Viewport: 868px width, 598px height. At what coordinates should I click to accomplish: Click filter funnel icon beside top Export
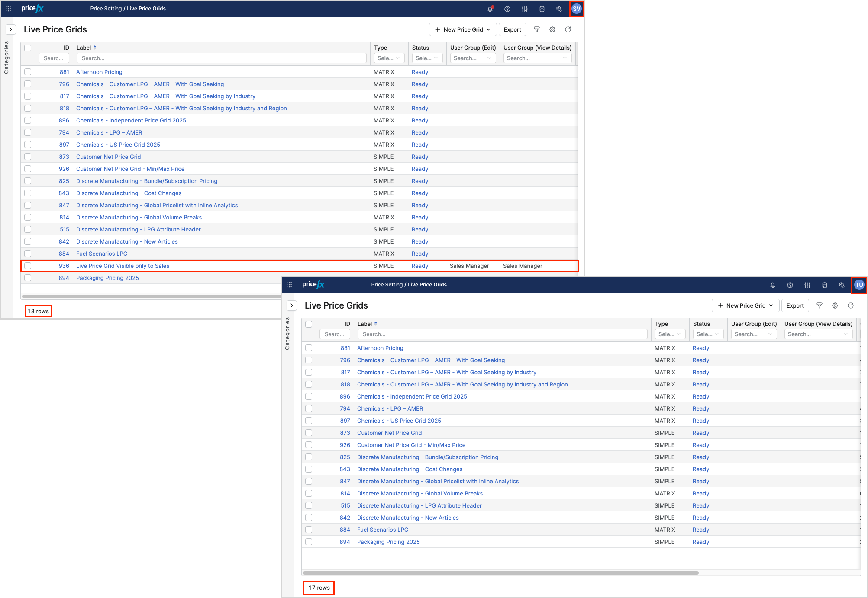(x=537, y=29)
